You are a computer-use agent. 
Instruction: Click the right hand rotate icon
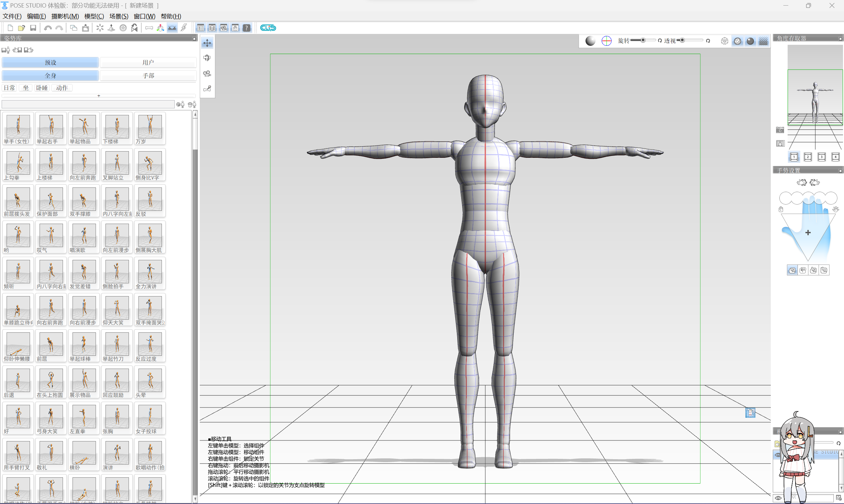[x=815, y=183]
